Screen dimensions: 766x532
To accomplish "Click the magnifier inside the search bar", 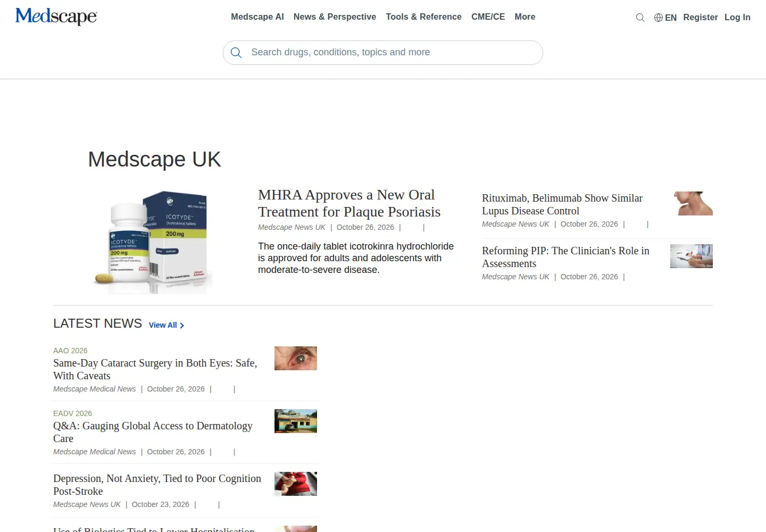I will [236, 53].
